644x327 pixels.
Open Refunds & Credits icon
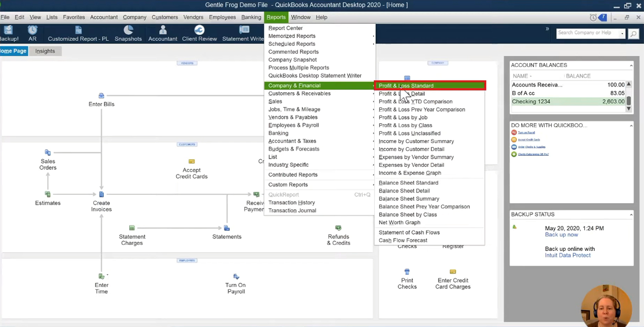pyautogui.click(x=338, y=228)
